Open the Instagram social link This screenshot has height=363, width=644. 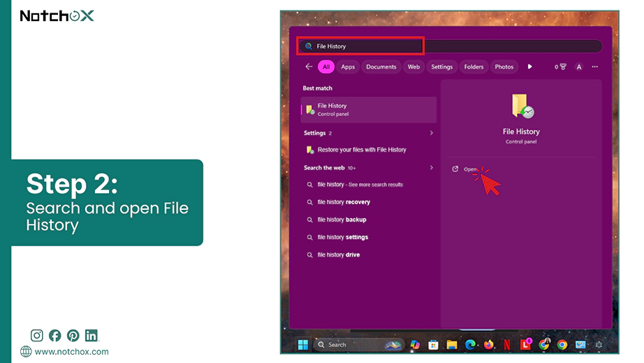click(36, 336)
